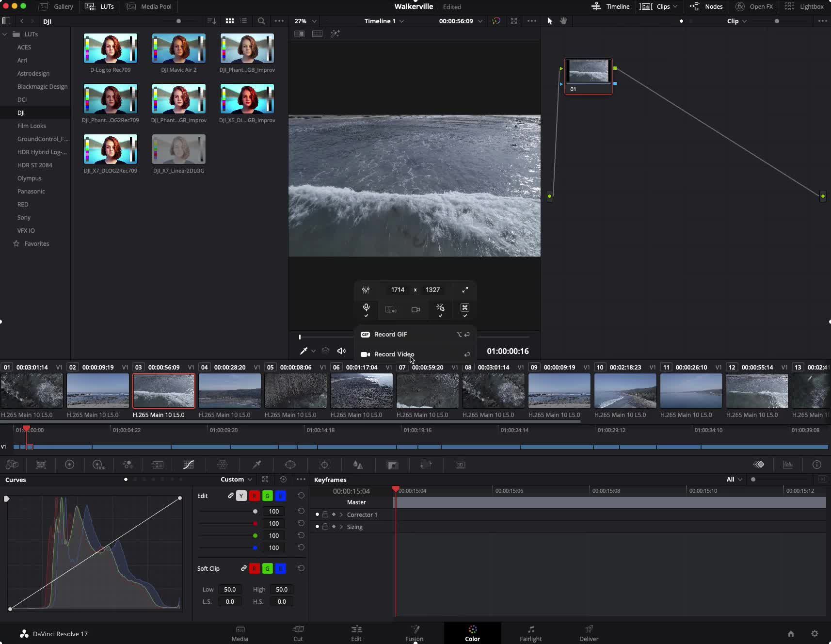Open the Deliver page tab
The height and width of the screenshot is (644, 831).
[x=589, y=633]
